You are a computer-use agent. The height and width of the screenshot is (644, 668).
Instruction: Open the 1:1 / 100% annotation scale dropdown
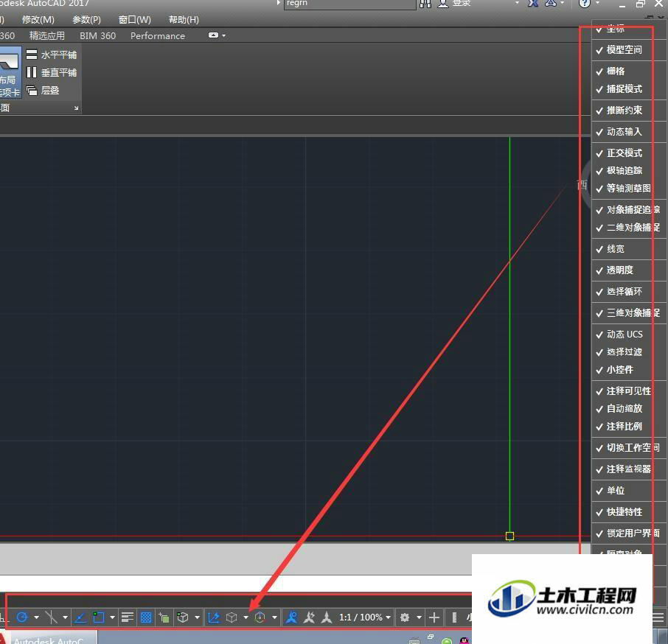coord(365,617)
